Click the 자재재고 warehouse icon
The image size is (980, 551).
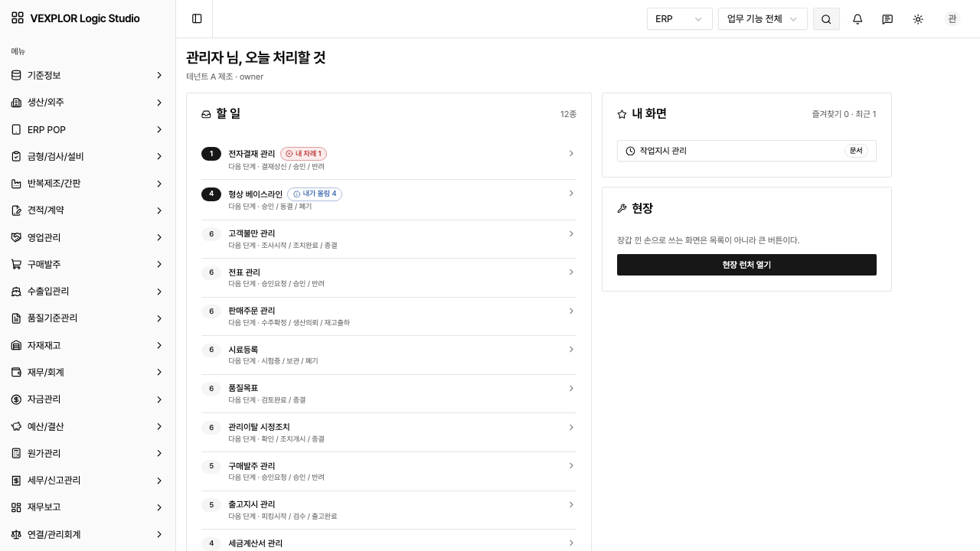click(16, 345)
